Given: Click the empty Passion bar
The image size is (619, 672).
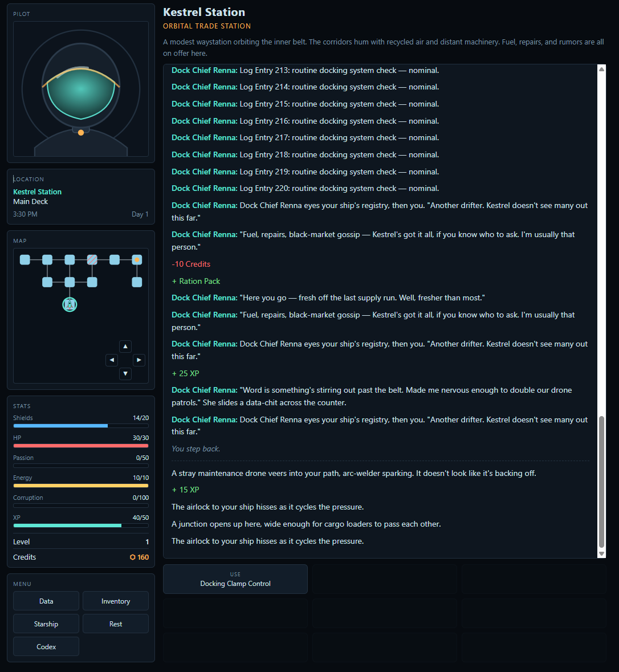Looking at the screenshot, I should pos(81,466).
